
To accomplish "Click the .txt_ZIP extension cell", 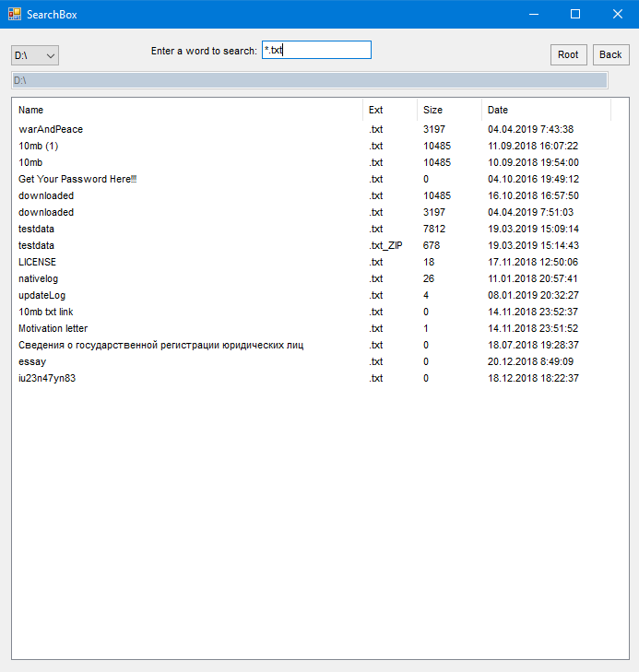I will click(385, 245).
